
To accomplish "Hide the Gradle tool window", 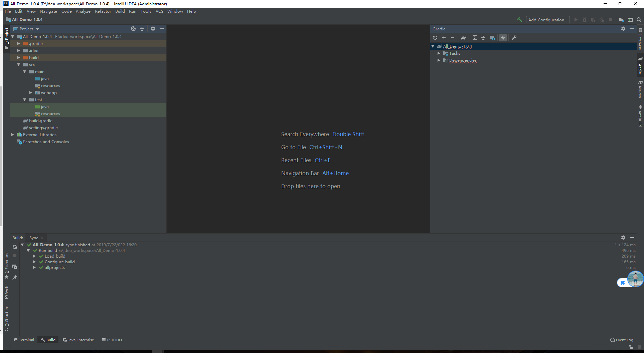I will click(x=632, y=29).
